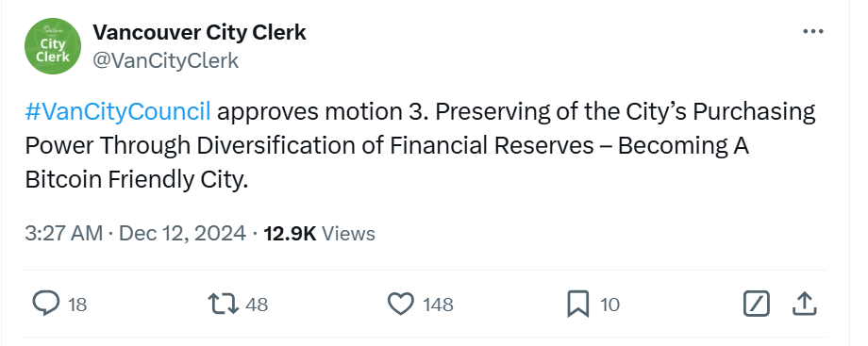Click the reply count 18
The image size is (868, 346).
tap(77, 305)
